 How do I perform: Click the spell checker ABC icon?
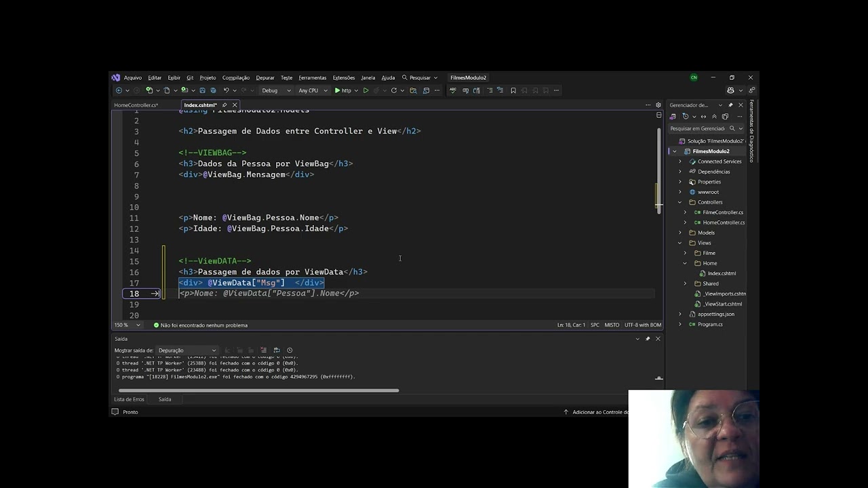click(x=452, y=90)
